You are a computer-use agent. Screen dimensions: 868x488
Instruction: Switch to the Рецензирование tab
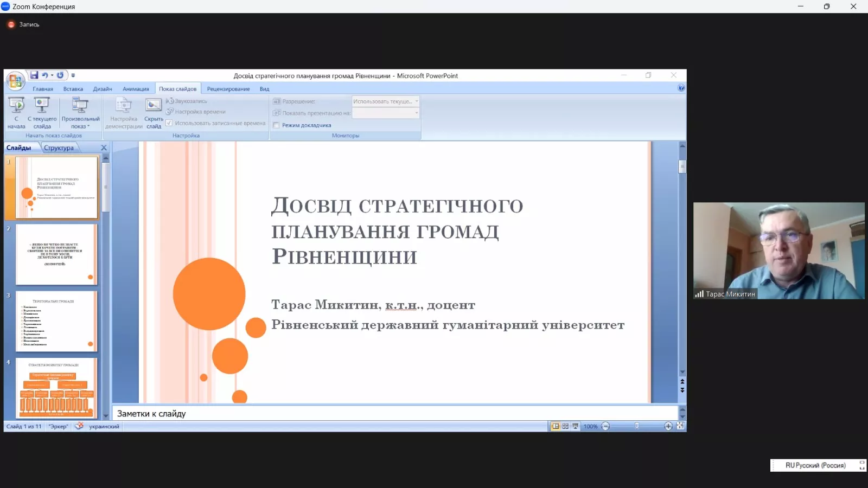pyautogui.click(x=228, y=88)
